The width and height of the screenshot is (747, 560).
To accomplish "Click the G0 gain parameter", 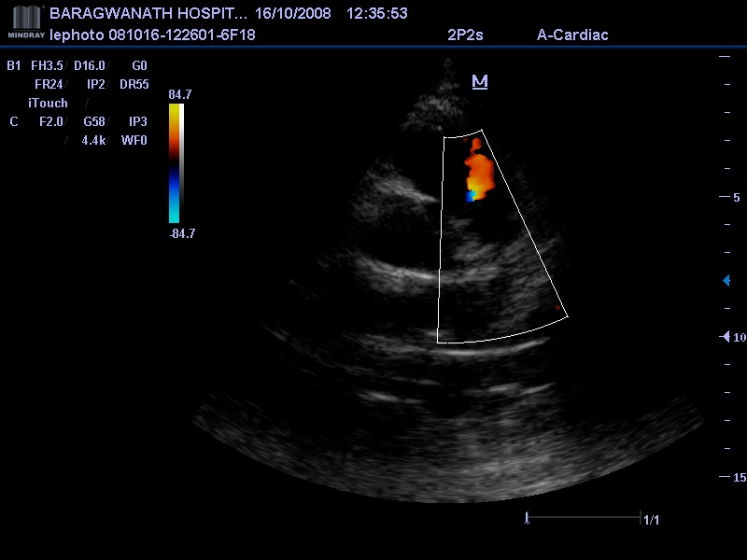I will [x=139, y=65].
